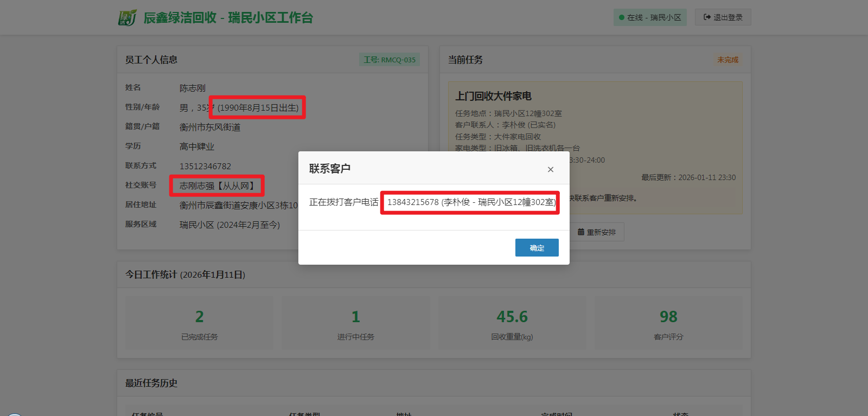Viewport: 868px width, 416px height.
Task: Click the green leaf logo icon
Action: 127,18
